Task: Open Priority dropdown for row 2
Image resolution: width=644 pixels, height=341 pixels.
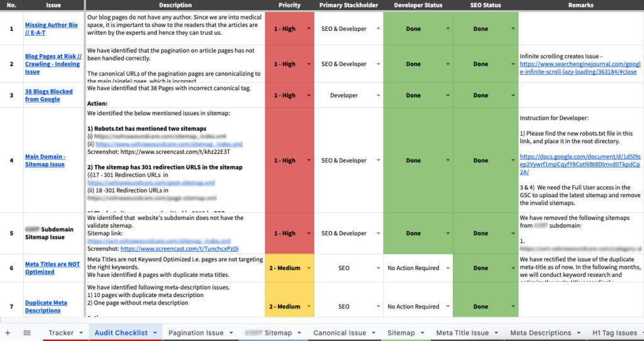Action: (x=309, y=64)
